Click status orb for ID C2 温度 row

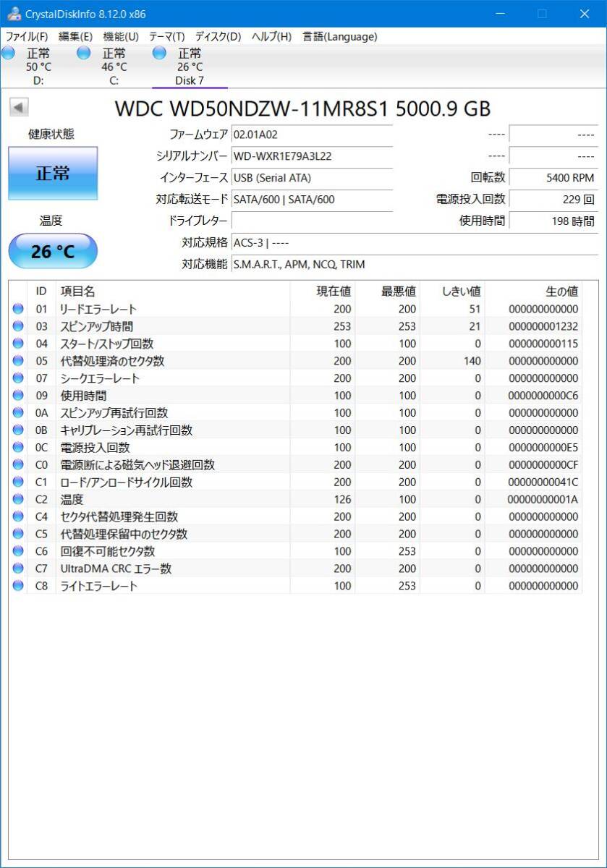(x=18, y=499)
